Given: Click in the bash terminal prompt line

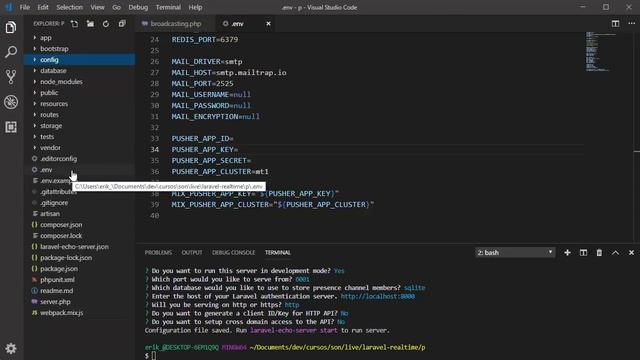Looking at the screenshot, I should 153,356.
